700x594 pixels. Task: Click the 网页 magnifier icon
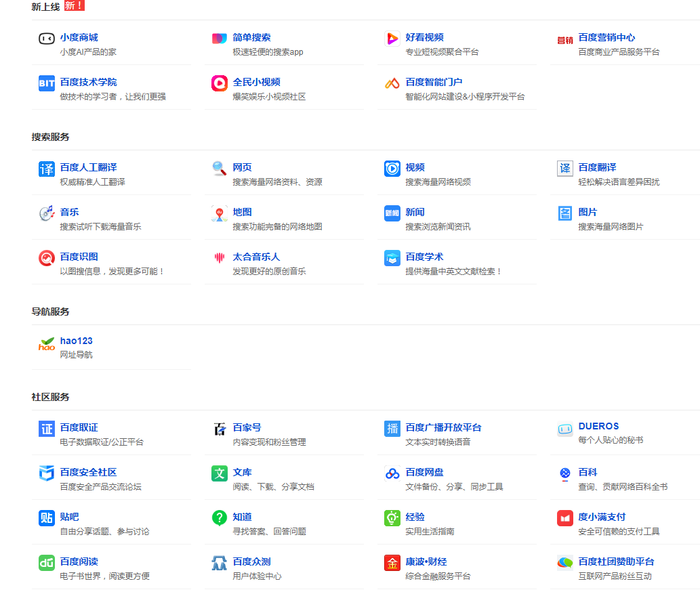click(x=219, y=169)
